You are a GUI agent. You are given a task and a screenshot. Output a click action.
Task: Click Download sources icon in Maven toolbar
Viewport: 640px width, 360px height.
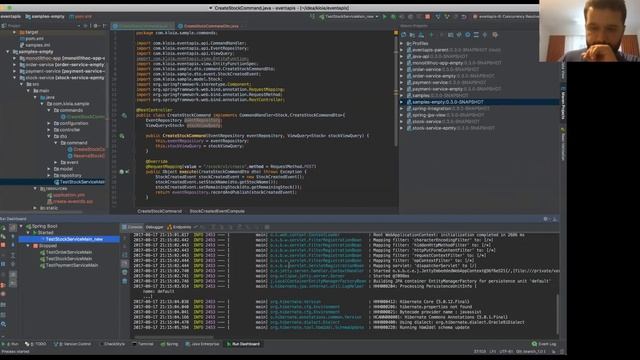click(421, 35)
